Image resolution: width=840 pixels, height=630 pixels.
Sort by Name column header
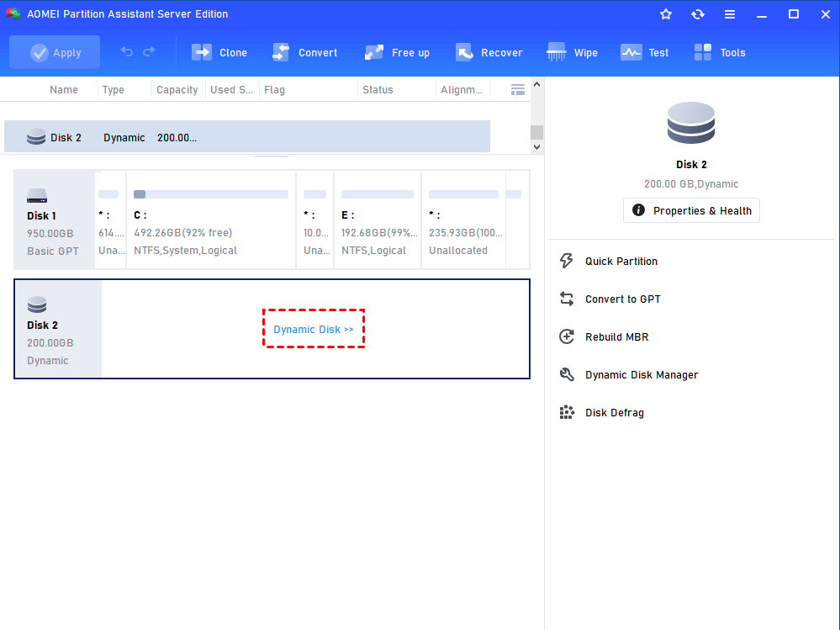point(64,90)
